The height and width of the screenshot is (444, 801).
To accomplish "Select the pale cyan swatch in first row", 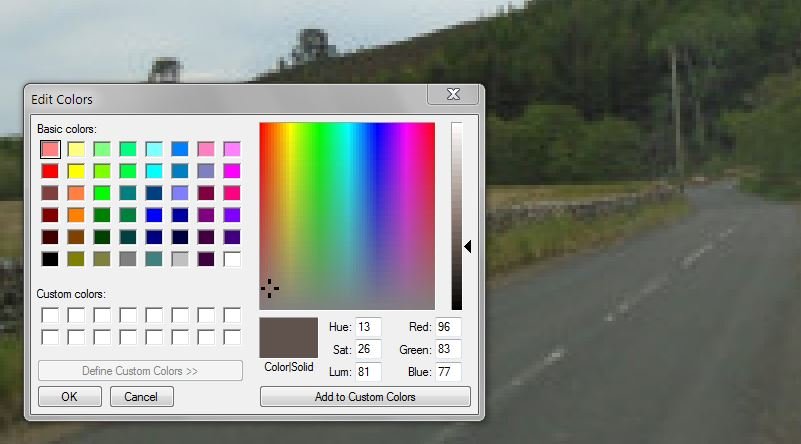I will (154, 149).
